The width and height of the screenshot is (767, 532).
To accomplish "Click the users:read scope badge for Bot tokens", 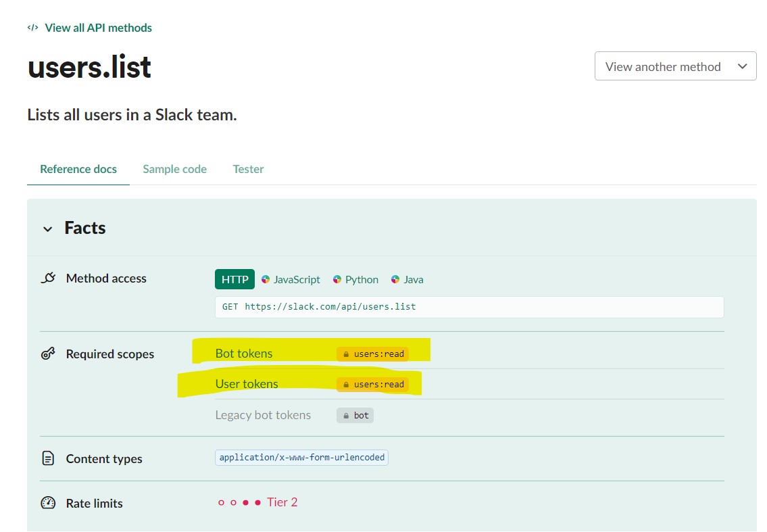I will coord(373,354).
